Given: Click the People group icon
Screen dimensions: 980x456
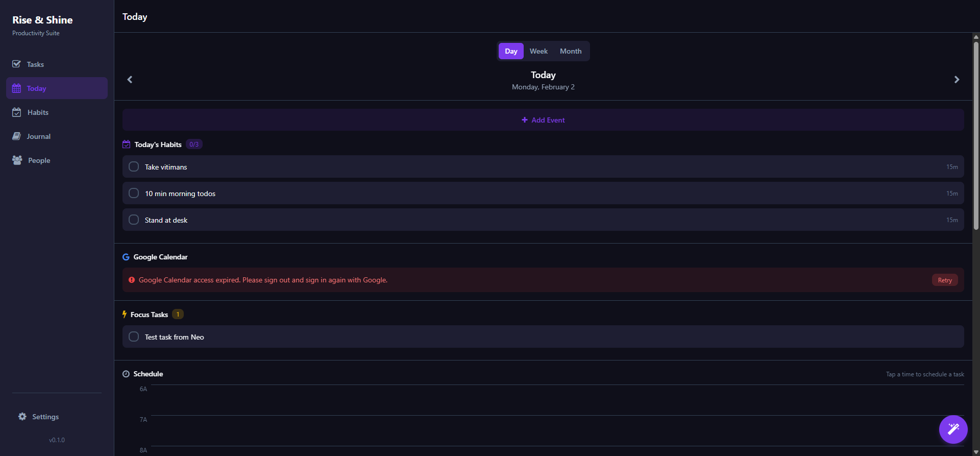Looking at the screenshot, I should 17,160.
